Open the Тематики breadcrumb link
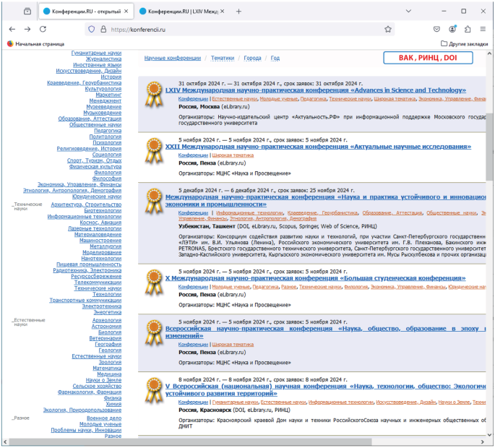This screenshot has width=495, height=448. tap(223, 58)
